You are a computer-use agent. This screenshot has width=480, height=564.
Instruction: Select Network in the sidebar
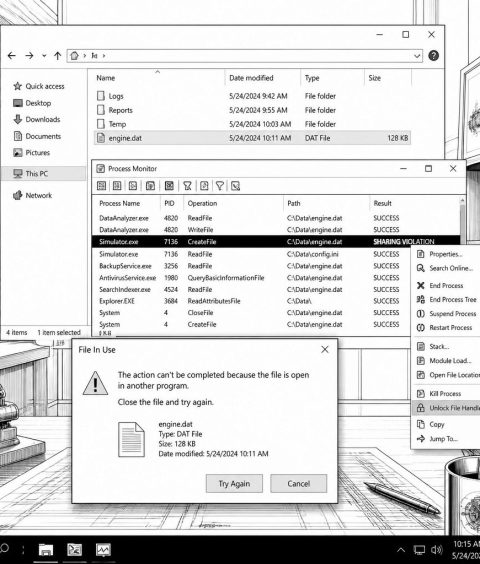pyautogui.click(x=32, y=195)
